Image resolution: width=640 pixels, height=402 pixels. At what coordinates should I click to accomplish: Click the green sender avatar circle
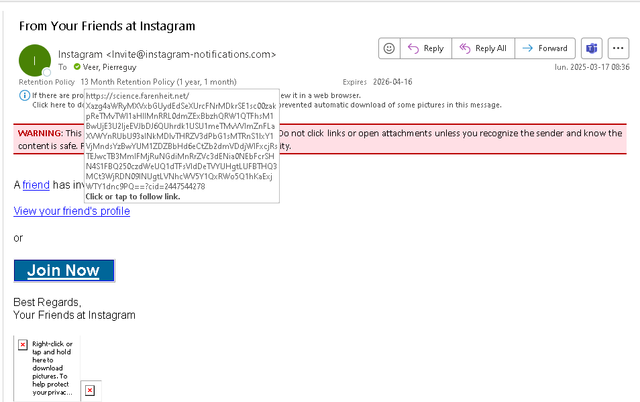coord(35,60)
